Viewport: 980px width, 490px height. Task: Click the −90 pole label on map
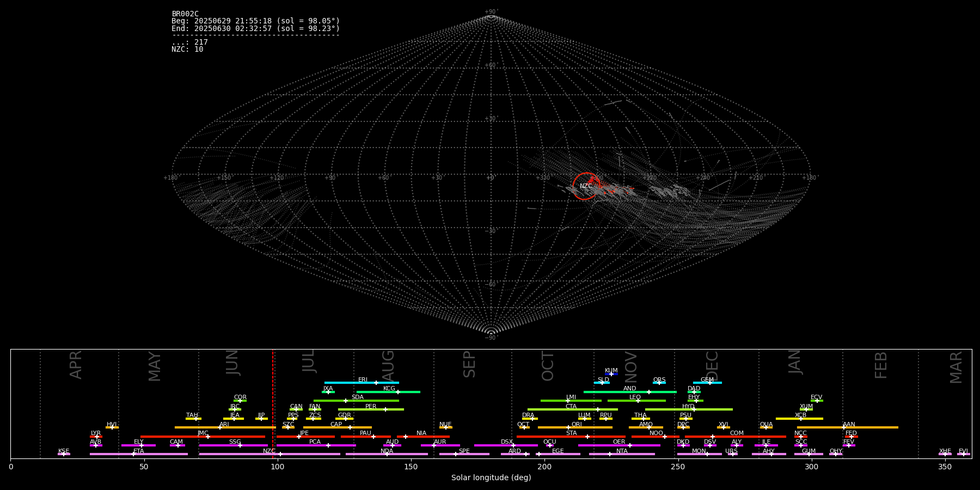tap(491, 338)
